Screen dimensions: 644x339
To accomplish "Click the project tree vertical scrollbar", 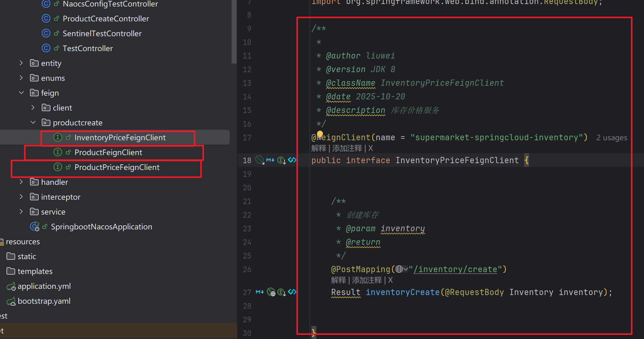I will tap(234, 31).
